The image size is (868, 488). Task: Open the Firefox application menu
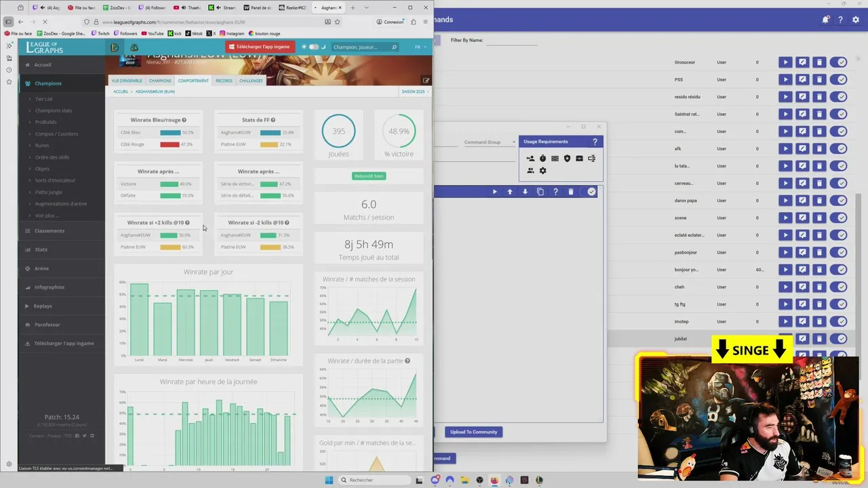pyautogui.click(x=425, y=22)
